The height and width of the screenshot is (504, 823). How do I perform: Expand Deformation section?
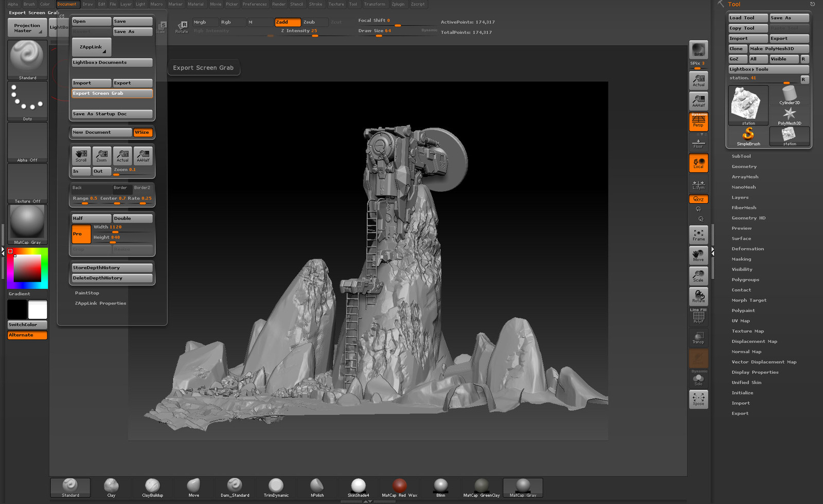click(748, 249)
